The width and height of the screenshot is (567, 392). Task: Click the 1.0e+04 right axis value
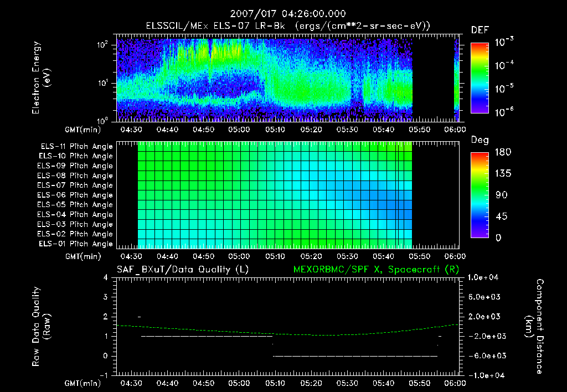coord(483,277)
